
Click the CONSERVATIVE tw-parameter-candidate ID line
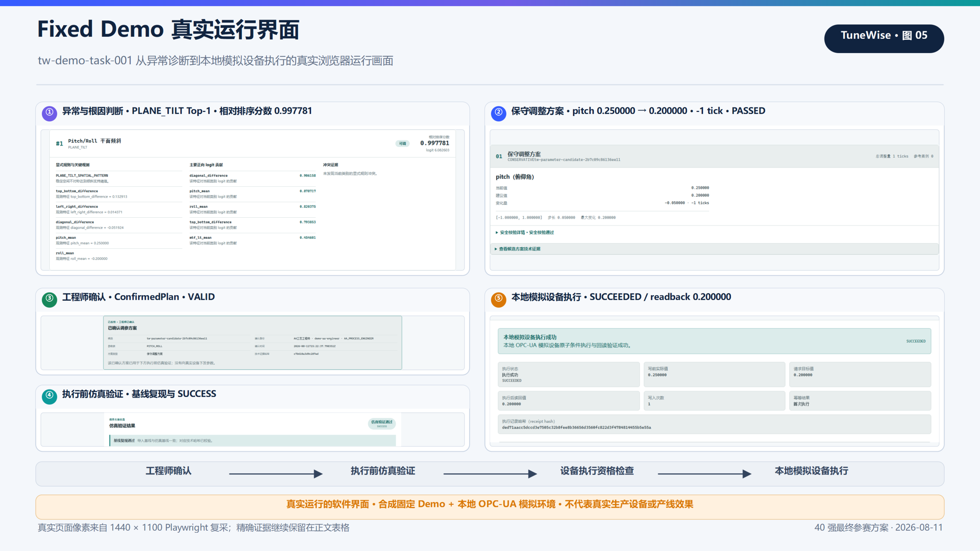[x=564, y=160]
